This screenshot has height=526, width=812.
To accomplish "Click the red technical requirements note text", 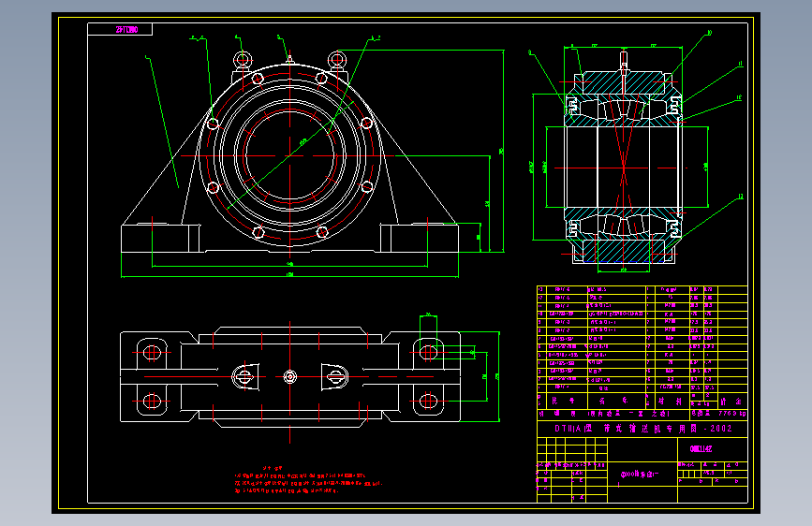I will click(307, 479).
